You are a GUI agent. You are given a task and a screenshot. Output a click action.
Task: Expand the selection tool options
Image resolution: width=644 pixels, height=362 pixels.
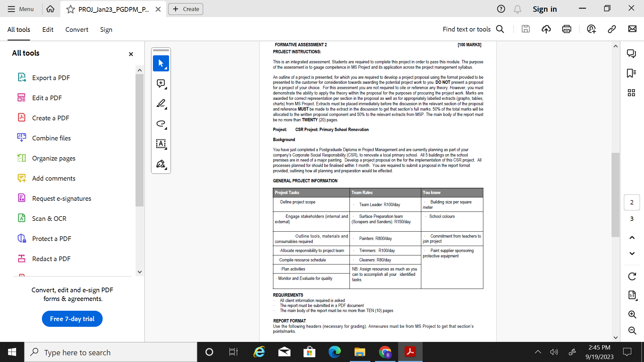[165, 68]
